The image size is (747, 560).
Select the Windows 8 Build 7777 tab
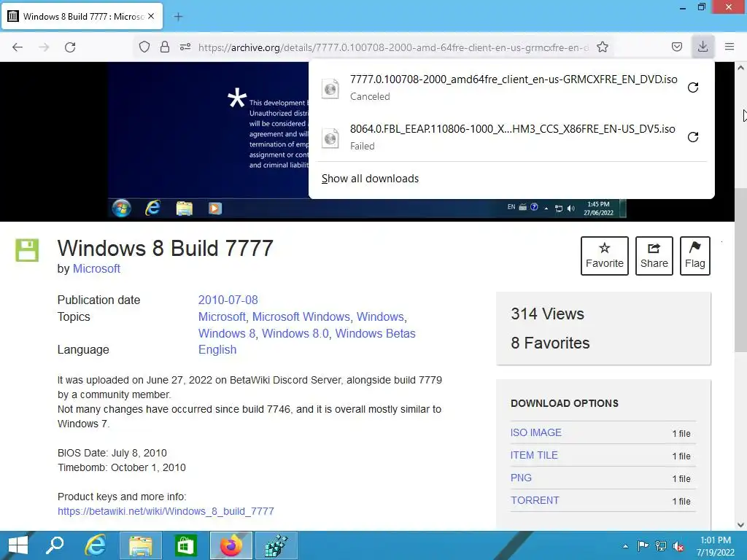tap(82, 17)
